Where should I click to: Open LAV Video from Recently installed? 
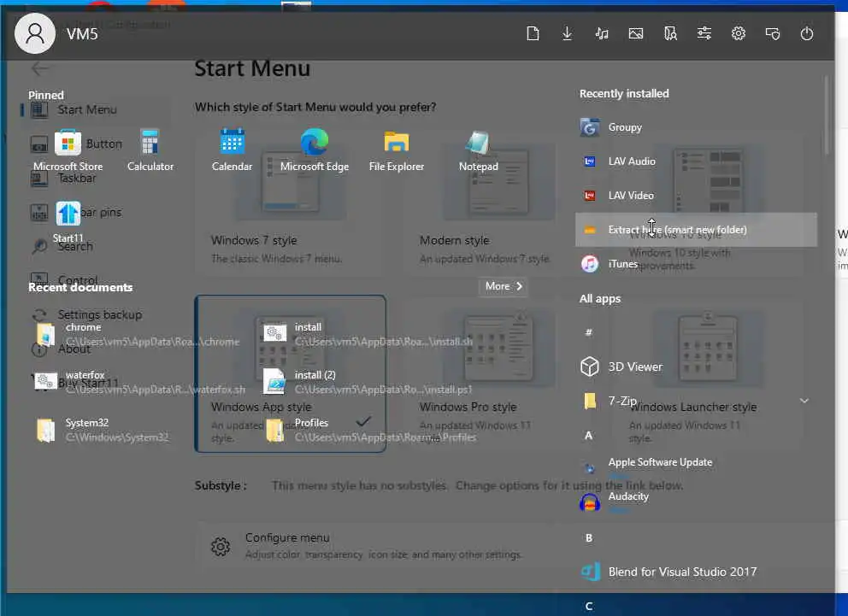point(696,196)
